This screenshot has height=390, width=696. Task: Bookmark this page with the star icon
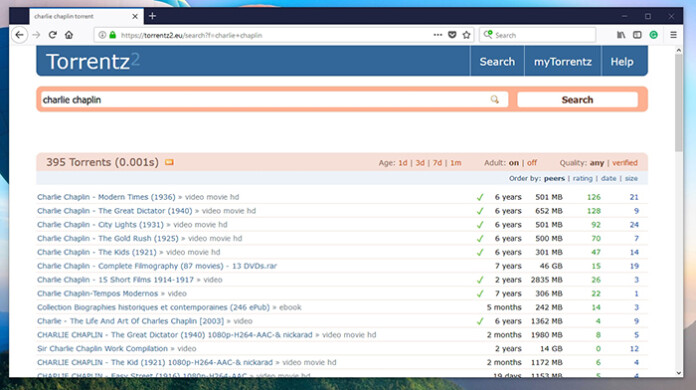point(467,35)
